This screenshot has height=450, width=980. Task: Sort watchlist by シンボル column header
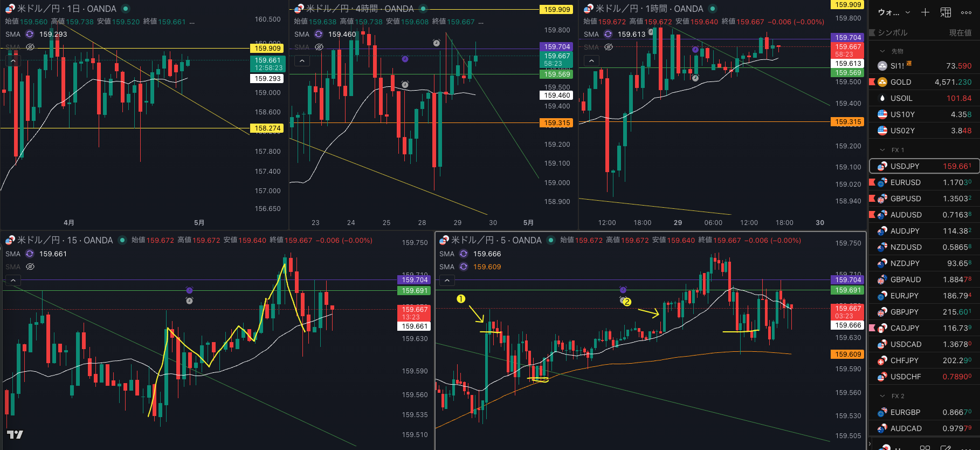coord(893,33)
